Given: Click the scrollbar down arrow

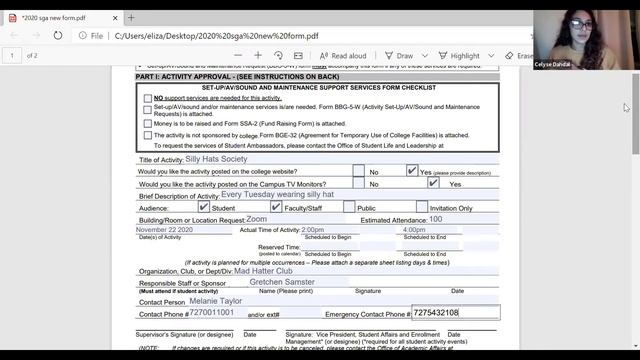Looking at the screenshot, I should (x=636, y=346).
